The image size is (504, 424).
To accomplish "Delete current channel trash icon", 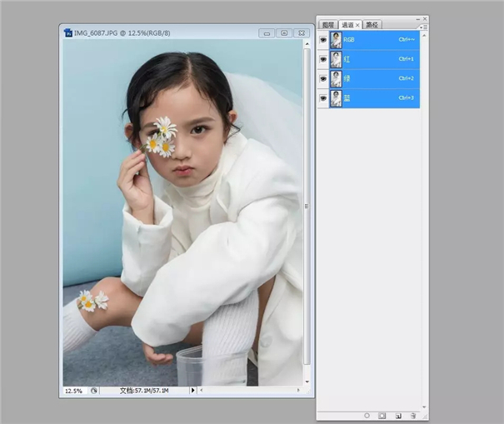I will coord(413,416).
